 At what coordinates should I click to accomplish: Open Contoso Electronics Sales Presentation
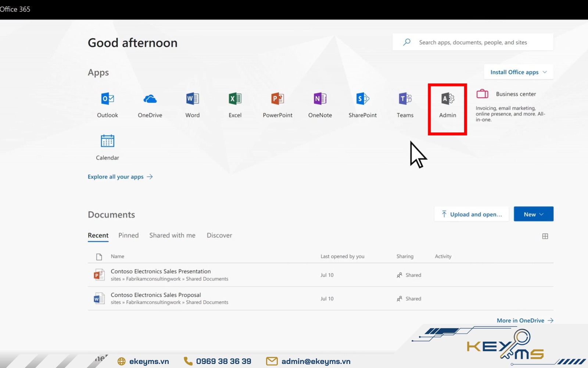(x=161, y=271)
